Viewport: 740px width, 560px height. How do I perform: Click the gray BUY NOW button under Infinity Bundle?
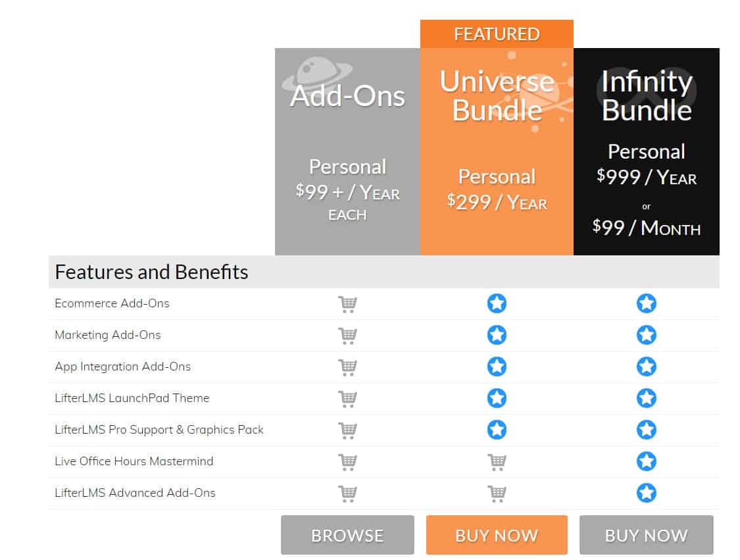(x=647, y=536)
